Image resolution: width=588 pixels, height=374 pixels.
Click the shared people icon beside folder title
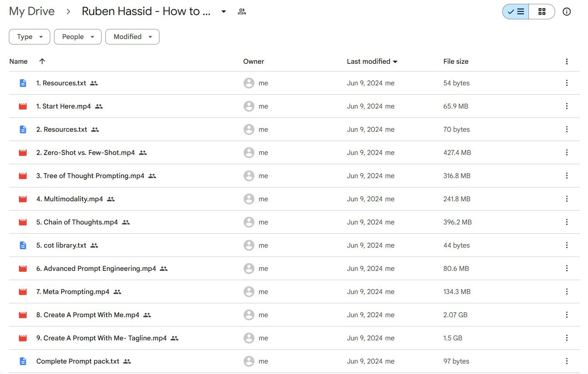click(x=242, y=12)
